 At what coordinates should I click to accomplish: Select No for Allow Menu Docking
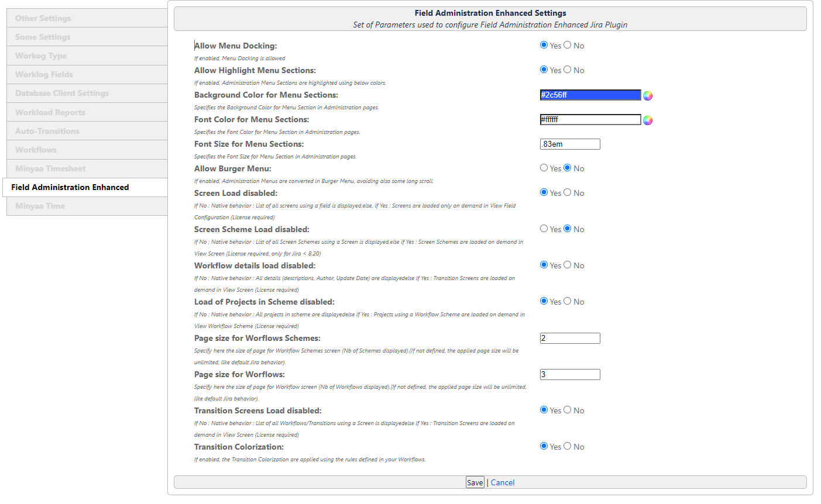click(x=568, y=45)
